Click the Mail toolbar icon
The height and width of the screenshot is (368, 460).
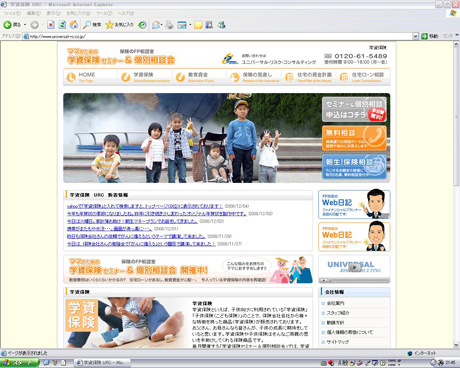[156, 25]
